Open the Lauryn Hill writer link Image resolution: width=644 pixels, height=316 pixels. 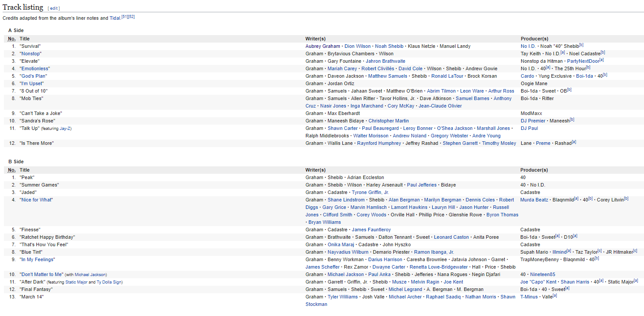pyautogui.click(x=443, y=207)
